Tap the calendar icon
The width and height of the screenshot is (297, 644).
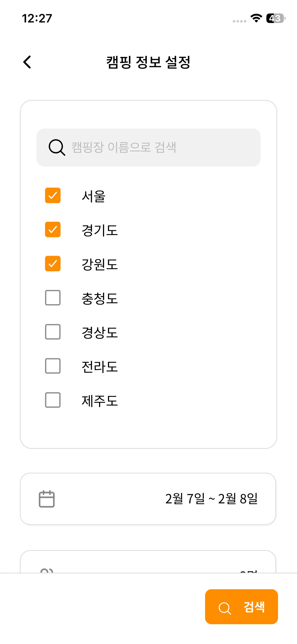point(47,499)
